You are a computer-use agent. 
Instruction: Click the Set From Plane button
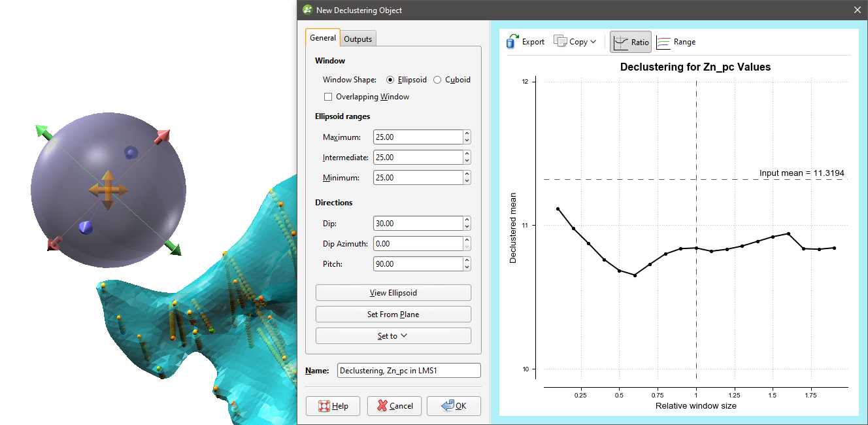(x=393, y=314)
